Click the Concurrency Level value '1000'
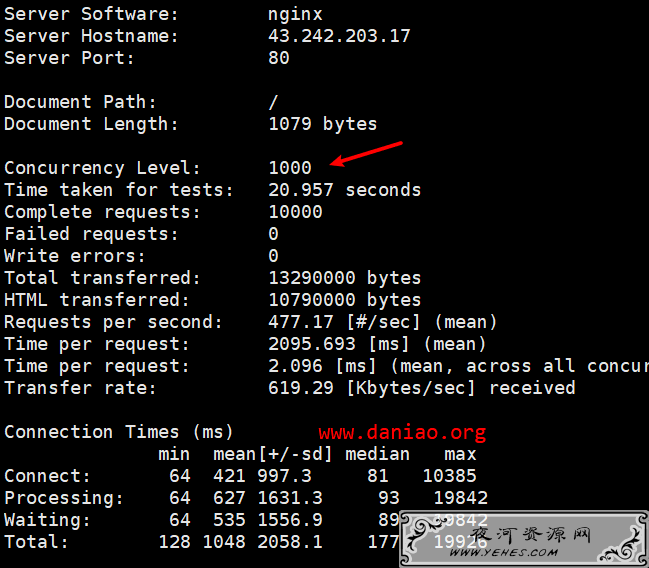 290,168
